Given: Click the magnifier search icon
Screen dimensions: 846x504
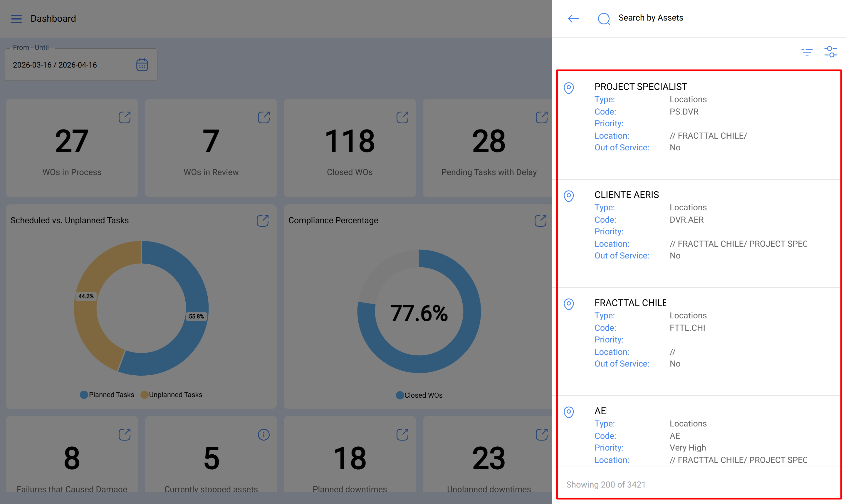Looking at the screenshot, I should [x=604, y=19].
